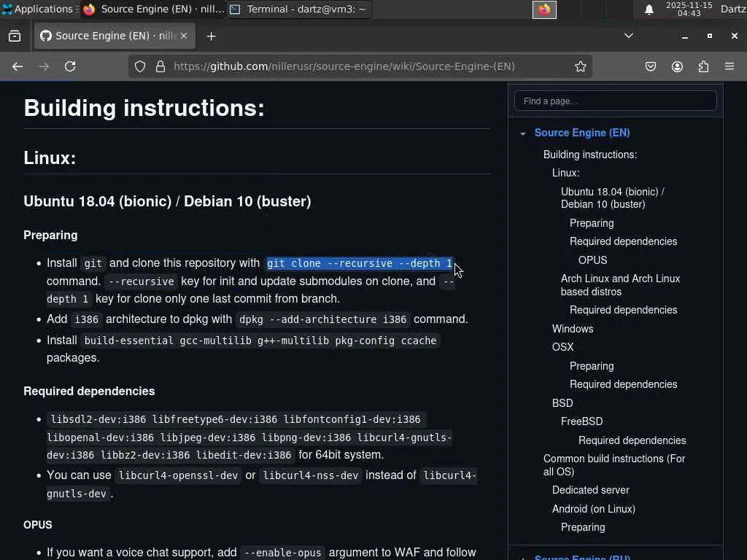The image size is (747, 560).
Task: Click the date and time clock in panel
Action: [x=689, y=9]
